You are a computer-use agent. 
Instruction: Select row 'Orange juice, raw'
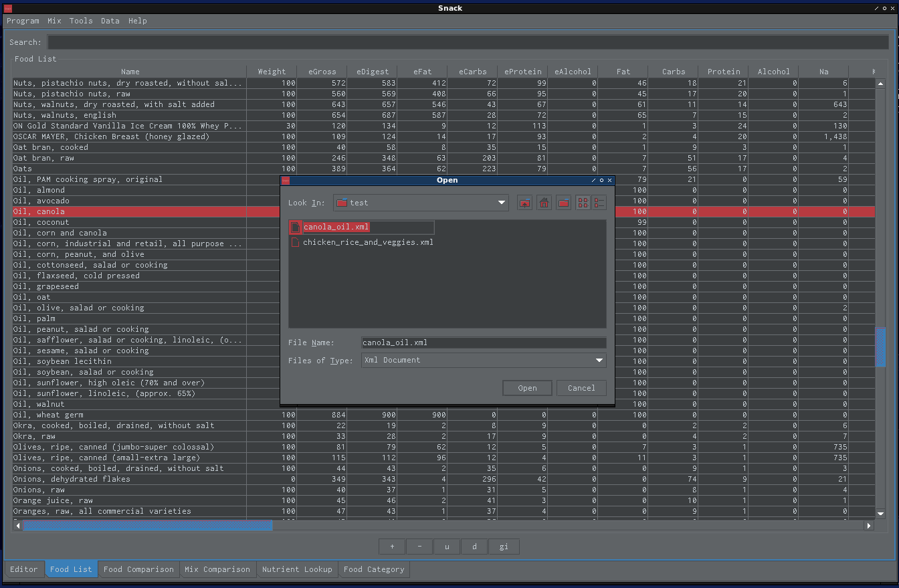444,500
